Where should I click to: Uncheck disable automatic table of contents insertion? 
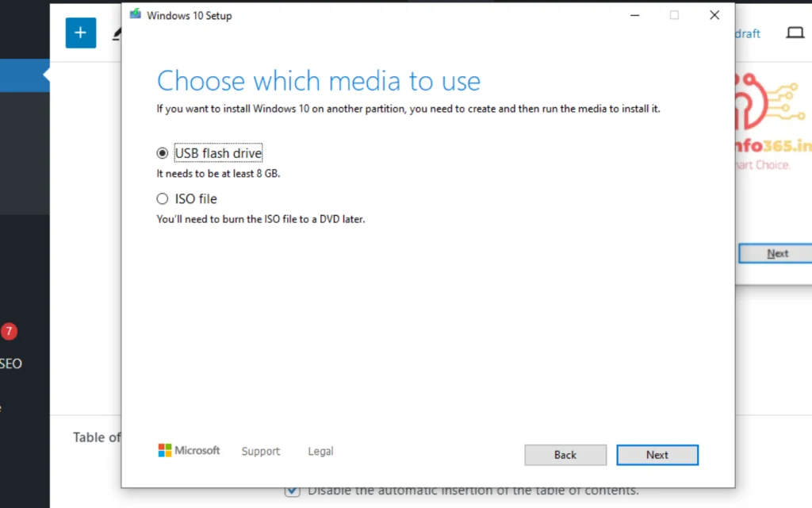[x=292, y=491]
